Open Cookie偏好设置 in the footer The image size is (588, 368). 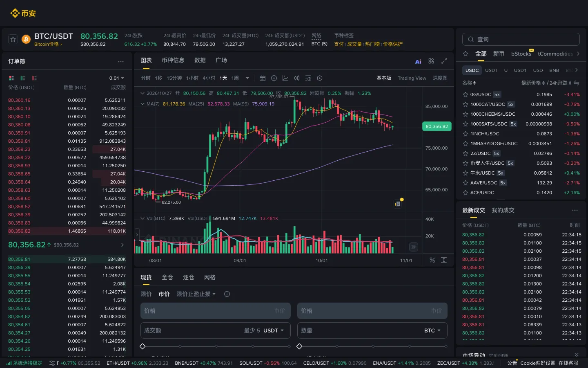pos(538,363)
